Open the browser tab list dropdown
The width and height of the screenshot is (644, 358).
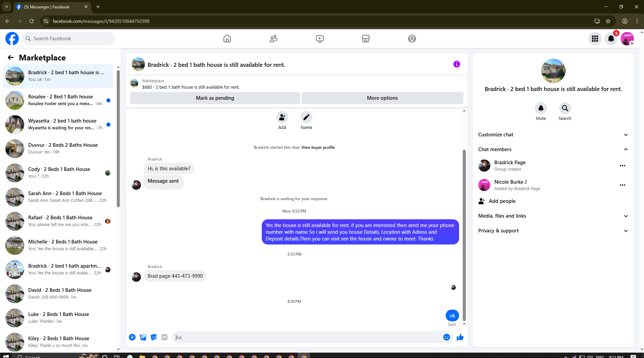[7, 7]
